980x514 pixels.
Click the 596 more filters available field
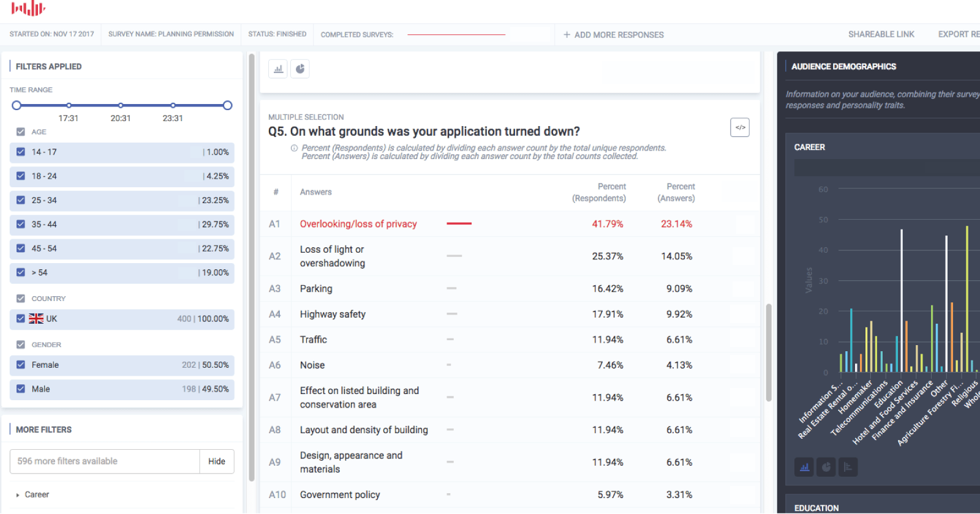(x=104, y=461)
